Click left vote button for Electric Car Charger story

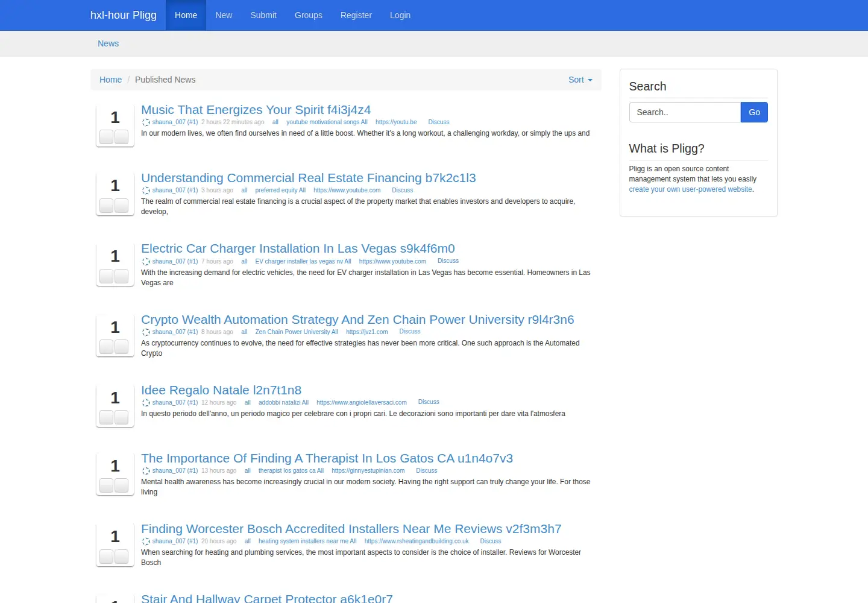point(107,276)
